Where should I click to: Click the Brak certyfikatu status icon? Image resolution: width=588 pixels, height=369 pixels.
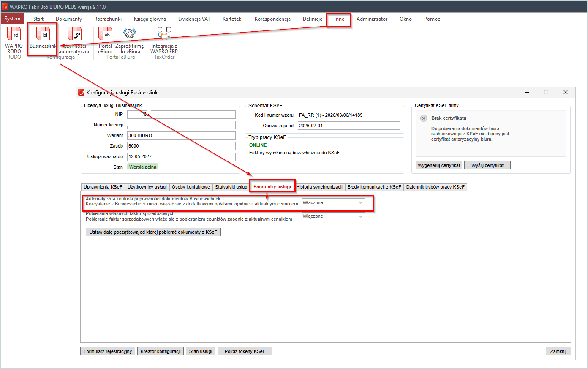click(424, 118)
